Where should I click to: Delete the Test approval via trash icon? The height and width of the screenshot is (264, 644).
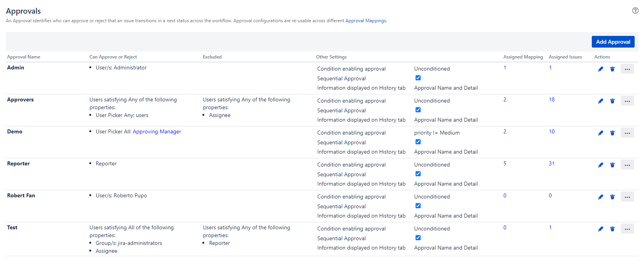click(612, 229)
